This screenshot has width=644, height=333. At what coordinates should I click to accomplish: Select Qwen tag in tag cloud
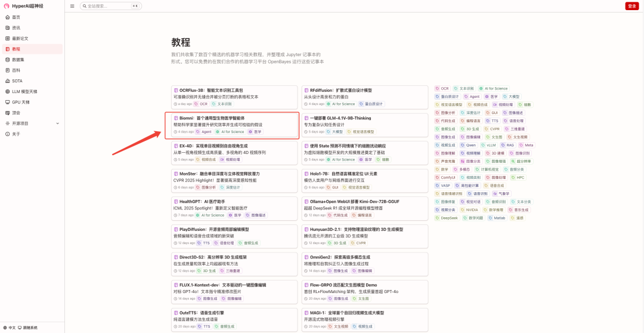tap(468, 145)
